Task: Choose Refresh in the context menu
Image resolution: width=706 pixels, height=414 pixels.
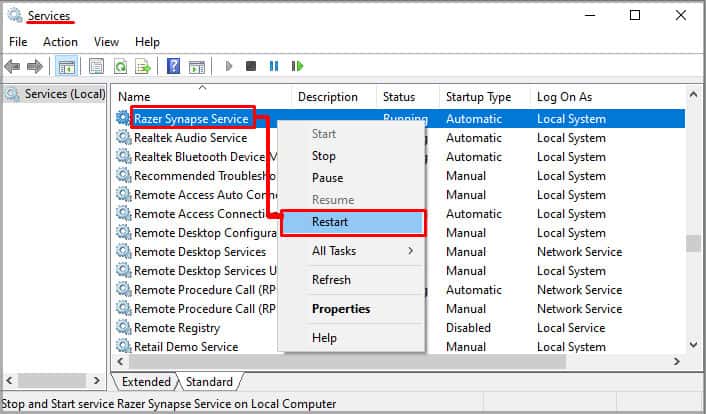Action: pos(351,280)
